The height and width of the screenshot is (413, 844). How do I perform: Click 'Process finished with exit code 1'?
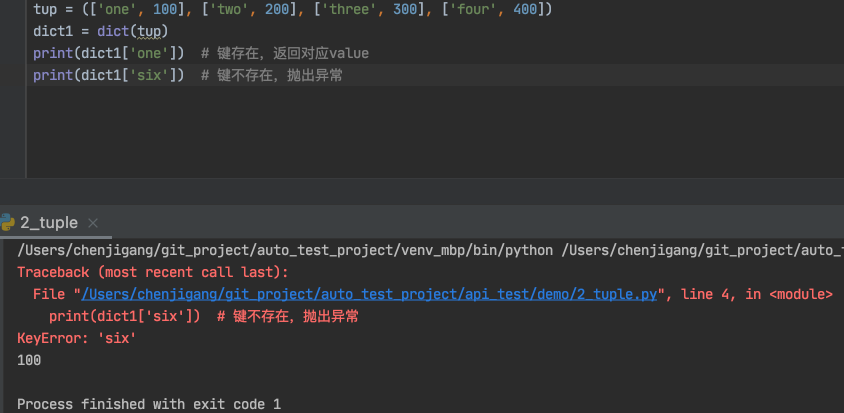149,404
